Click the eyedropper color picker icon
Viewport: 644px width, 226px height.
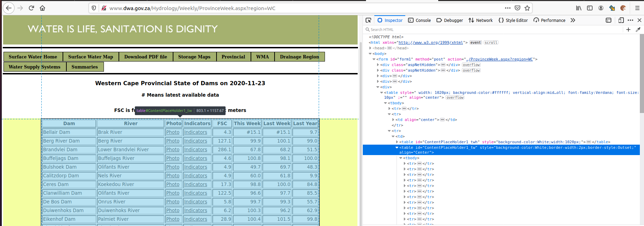click(638, 30)
